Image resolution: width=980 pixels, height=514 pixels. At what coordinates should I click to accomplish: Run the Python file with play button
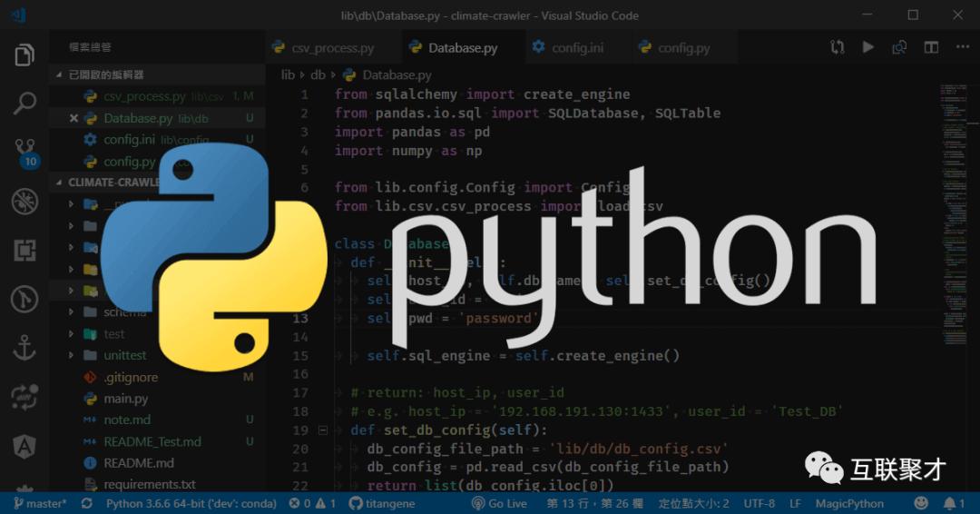tap(868, 47)
